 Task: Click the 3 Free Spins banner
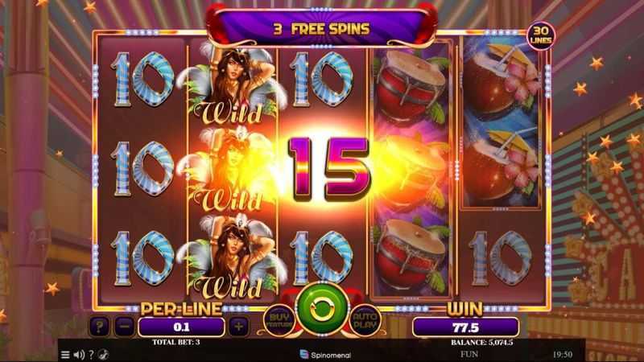click(x=321, y=29)
